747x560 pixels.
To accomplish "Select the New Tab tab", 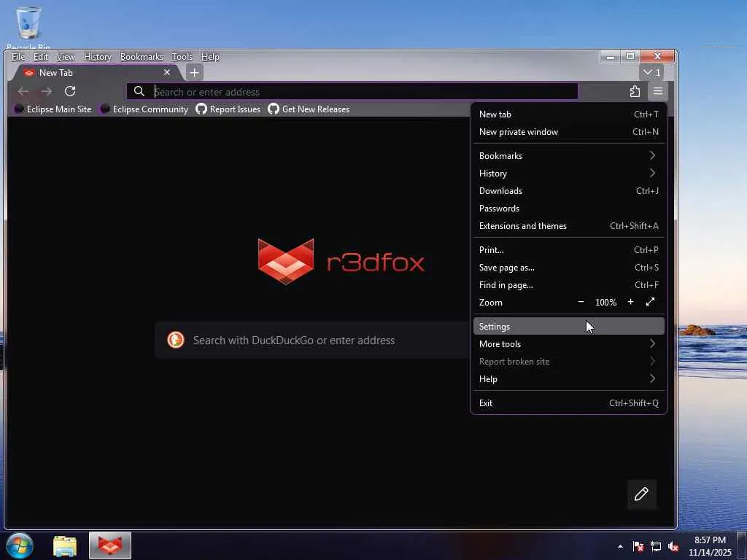I will click(x=97, y=72).
